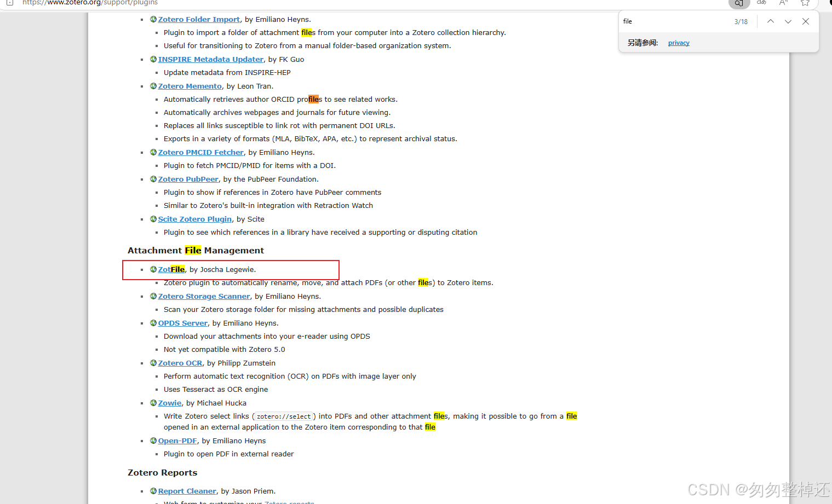Image resolution: width=832 pixels, height=504 pixels.
Task: Click 'Exports in a variety of formats' line
Action: tap(311, 138)
